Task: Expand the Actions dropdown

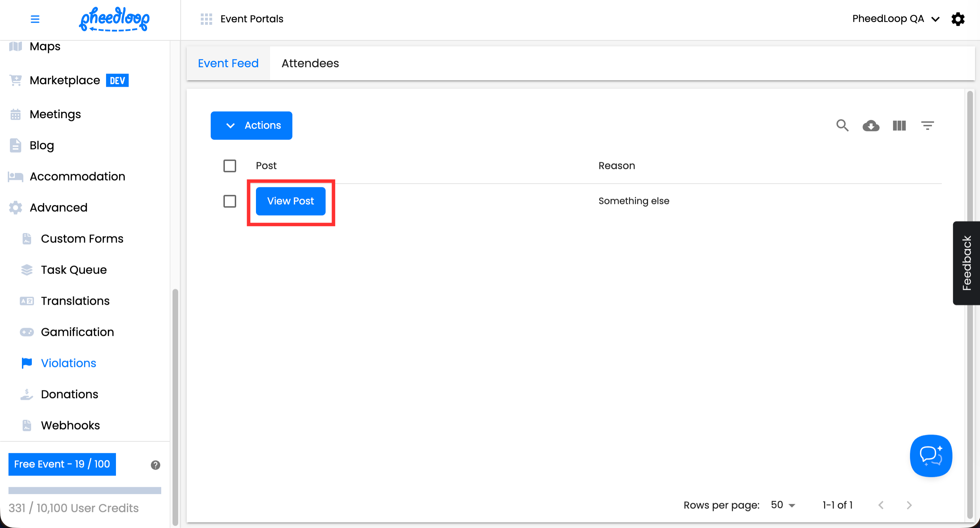Action: click(251, 125)
